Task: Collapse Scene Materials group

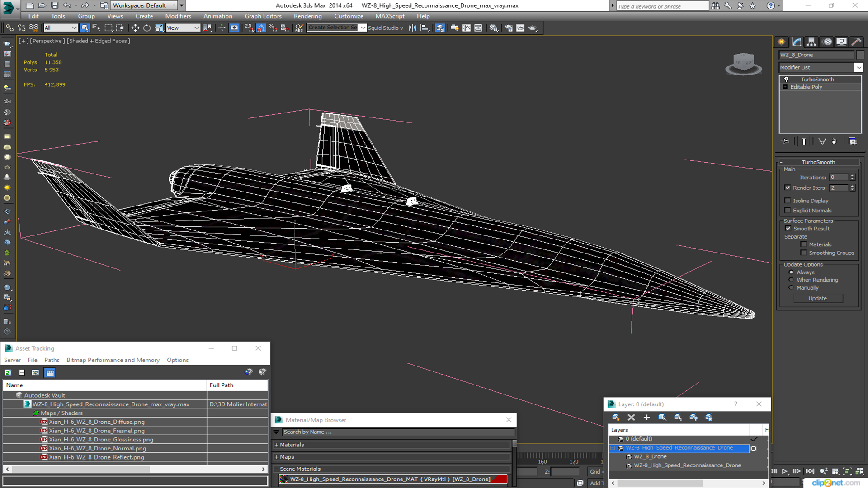Action: tap(276, 469)
